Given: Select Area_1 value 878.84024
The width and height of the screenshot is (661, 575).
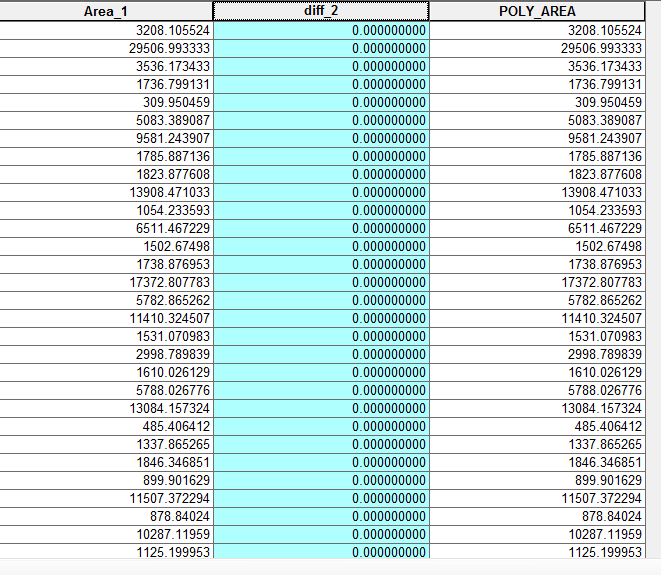Looking at the screenshot, I should pos(180,517).
